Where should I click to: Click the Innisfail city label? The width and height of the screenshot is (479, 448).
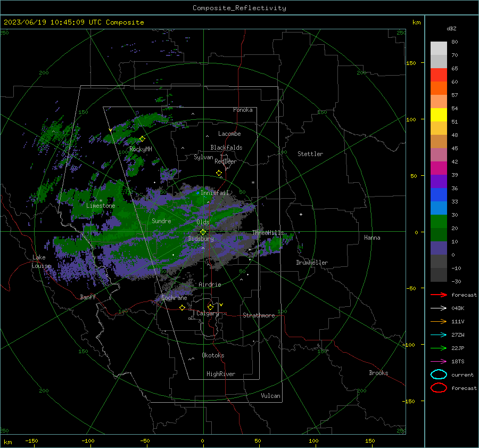coord(214,193)
